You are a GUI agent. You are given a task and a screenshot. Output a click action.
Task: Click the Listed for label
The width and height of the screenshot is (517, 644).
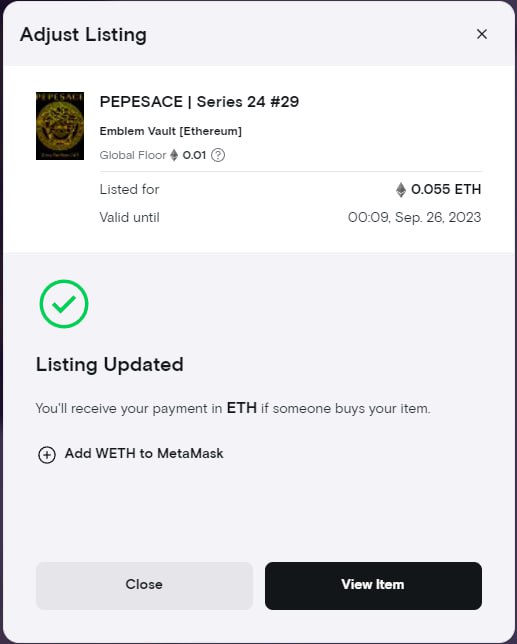tap(129, 189)
